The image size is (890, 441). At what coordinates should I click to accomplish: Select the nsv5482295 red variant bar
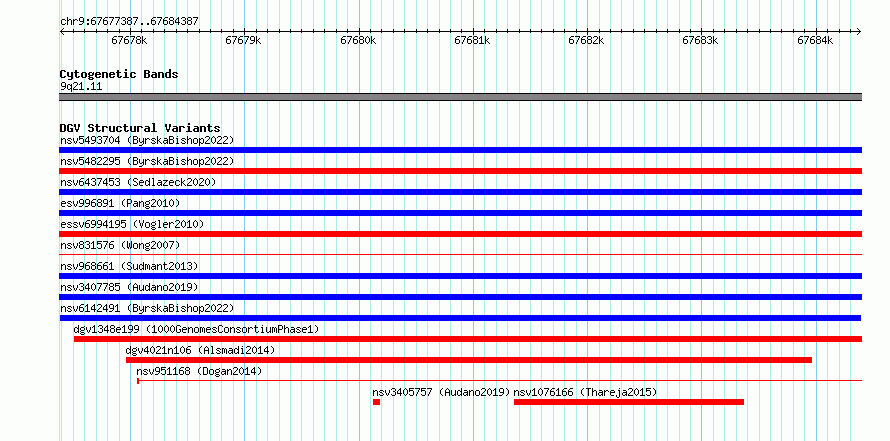click(x=460, y=171)
